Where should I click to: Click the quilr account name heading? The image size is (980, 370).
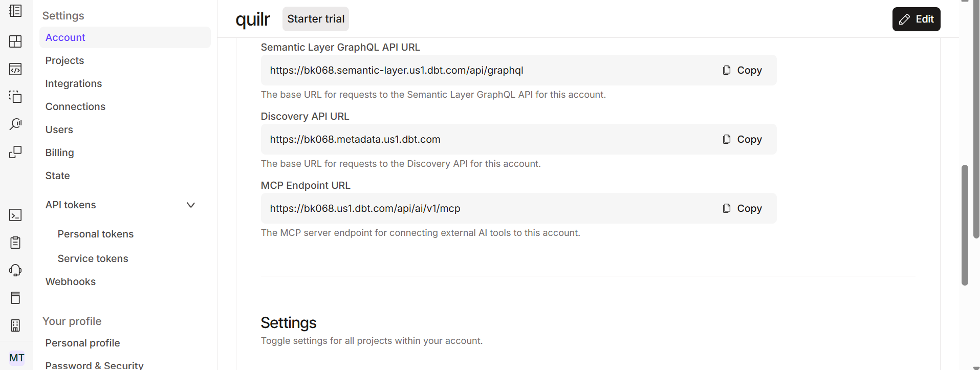pyautogui.click(x=253, y=19)
